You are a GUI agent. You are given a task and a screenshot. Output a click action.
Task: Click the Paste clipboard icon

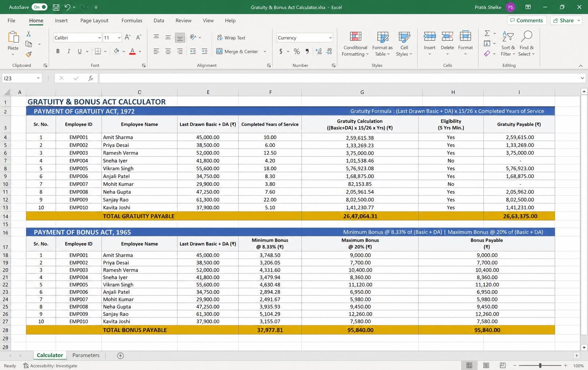[13, 37]
